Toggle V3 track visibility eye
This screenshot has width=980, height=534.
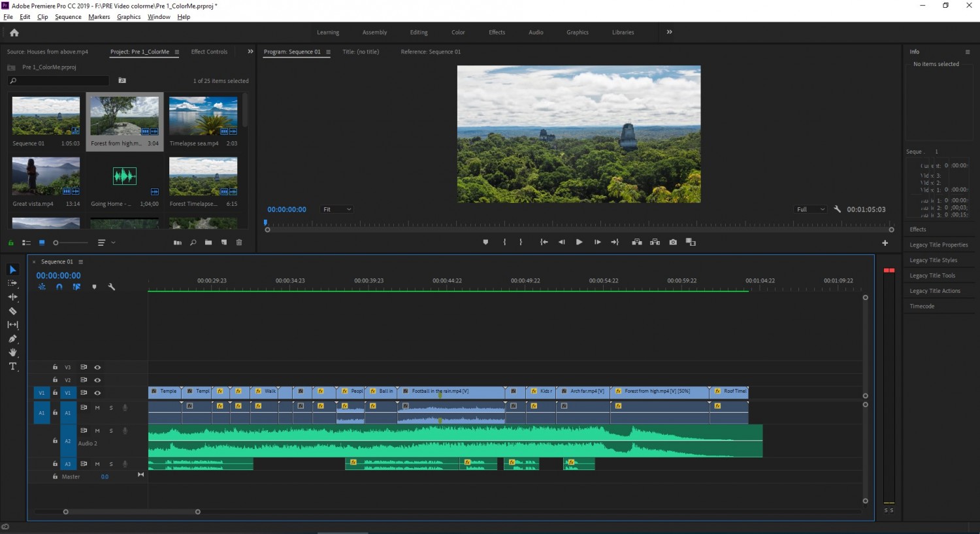click(97, 367)
